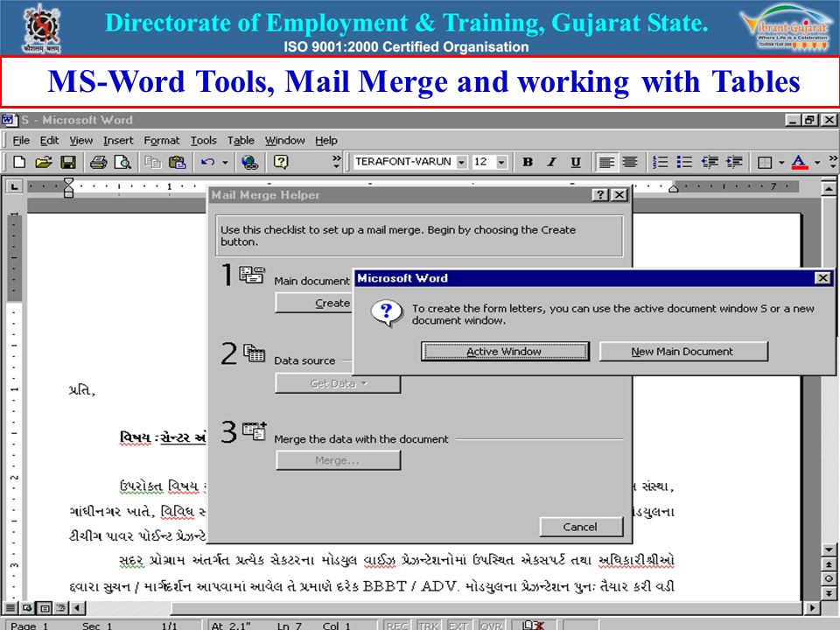Screen dimensions: 840x630
Task: Decrease the paragraph indent
Action: (710, 162)
